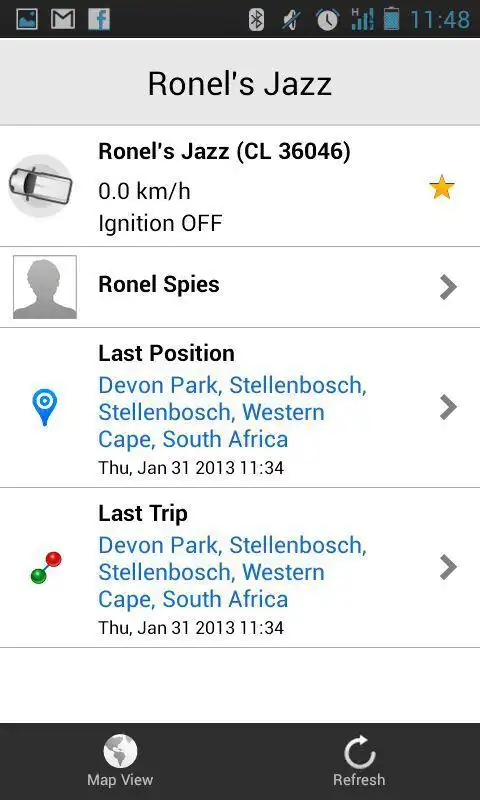
Task: Select the Refresh label in bottom bar
Action: [x=359, y=780]
